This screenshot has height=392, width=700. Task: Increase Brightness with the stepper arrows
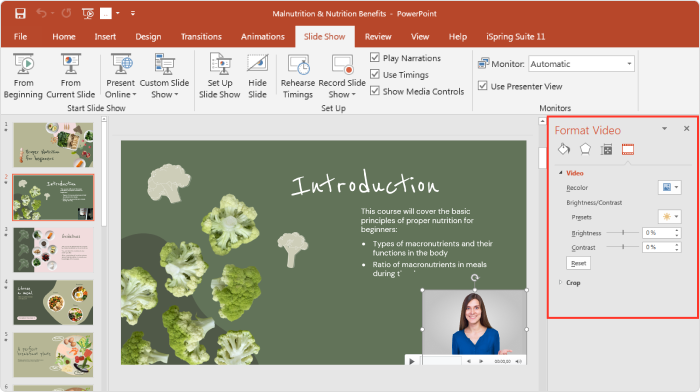(677, 230)
